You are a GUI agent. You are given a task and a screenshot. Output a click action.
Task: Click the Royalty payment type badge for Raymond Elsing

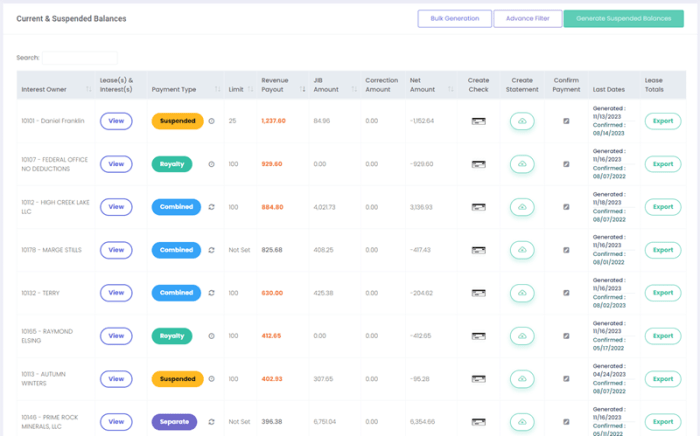173,336
